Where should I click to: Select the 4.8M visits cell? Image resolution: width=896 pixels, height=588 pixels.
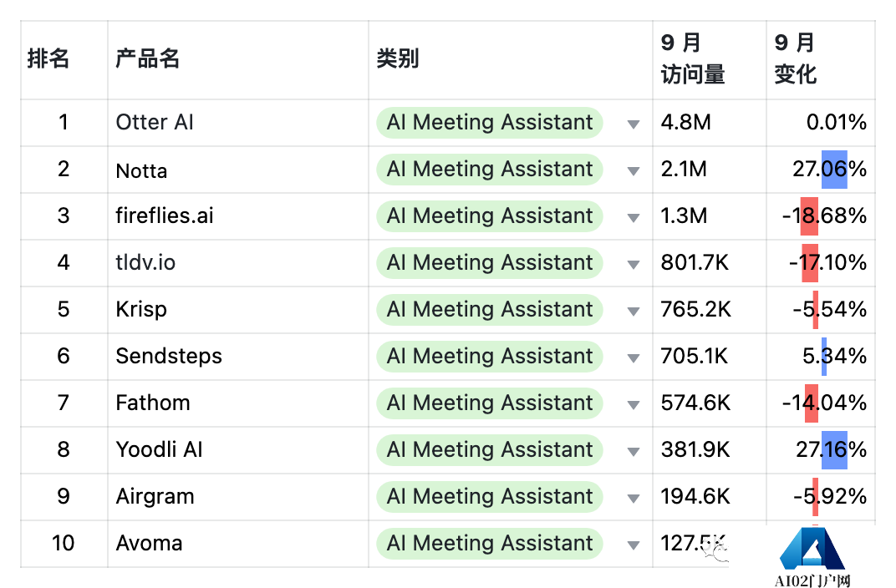click(x=709, y=123)
